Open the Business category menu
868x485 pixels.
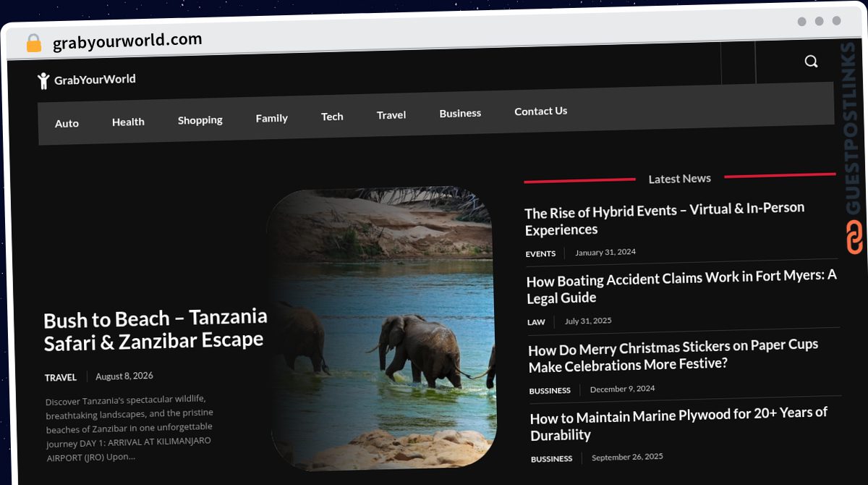(x=460, y=113)
